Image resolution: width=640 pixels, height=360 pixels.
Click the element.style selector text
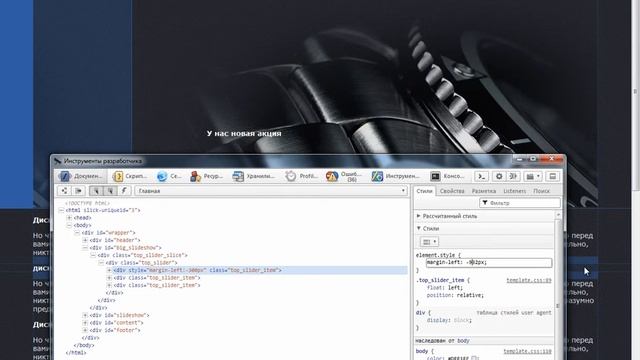tap(435, 255)
